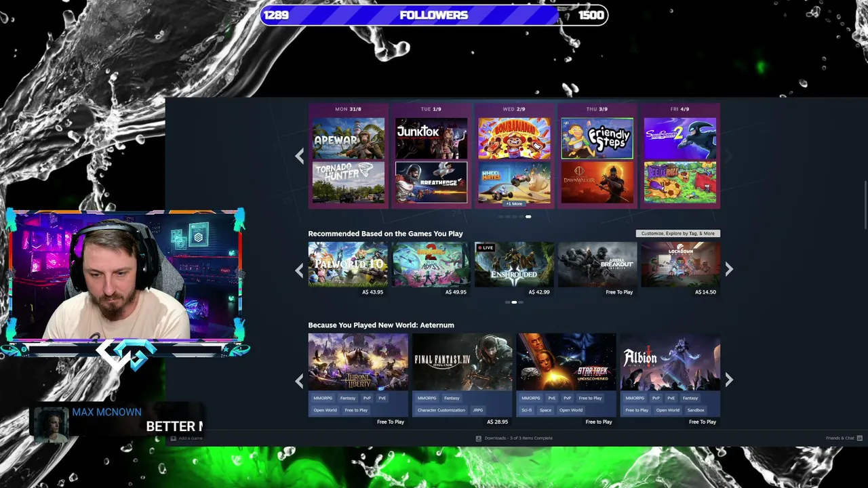868x488 pixels.
Task: Click the Character Customization tag
Action: pyautogui.click(x=441, y=410)
